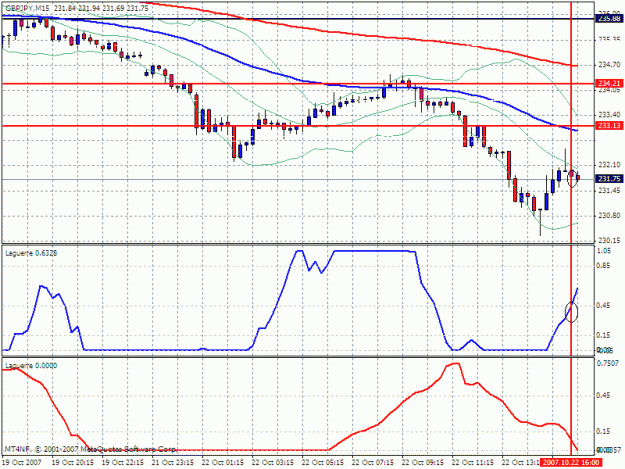Screen dimensions: 625x469
Task: Click the 1.05 scale value in Laguerre panel
Action: pos(603,251)
